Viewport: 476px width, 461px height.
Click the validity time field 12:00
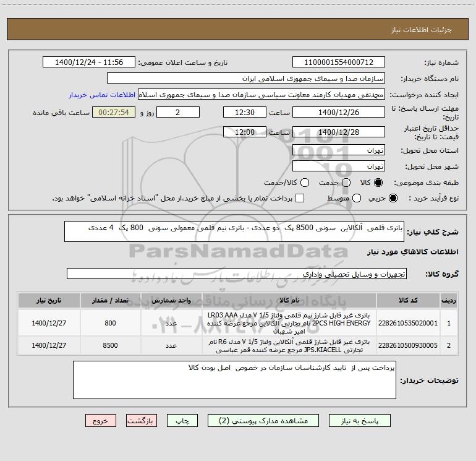coord(245,132)
